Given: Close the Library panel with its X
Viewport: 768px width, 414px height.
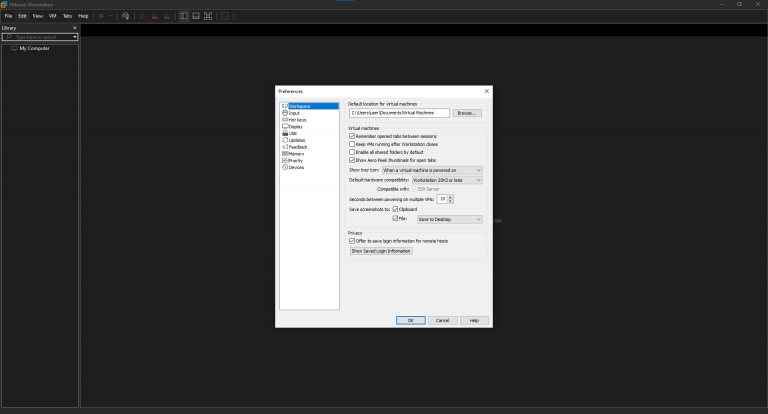Looking at the screenshot, I should click(x=74, y=28).
